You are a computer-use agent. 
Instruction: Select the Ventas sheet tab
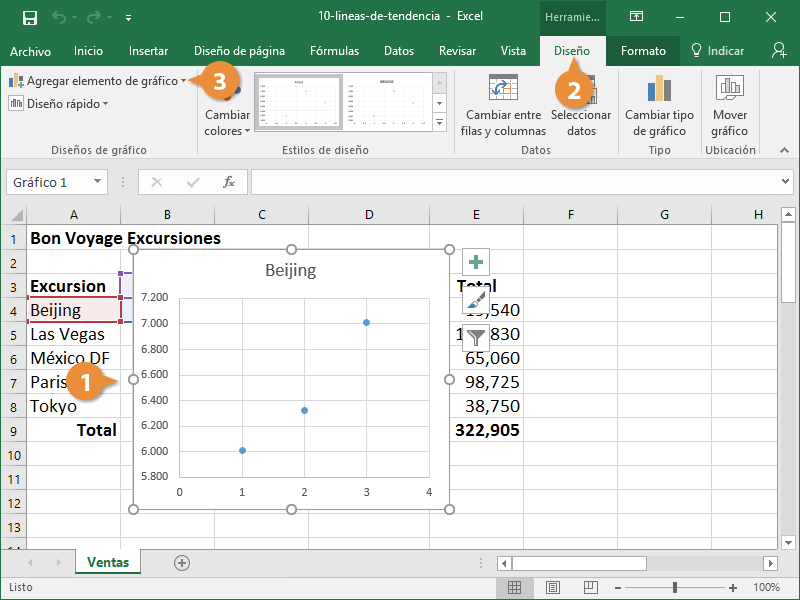[x=107, y=563]
